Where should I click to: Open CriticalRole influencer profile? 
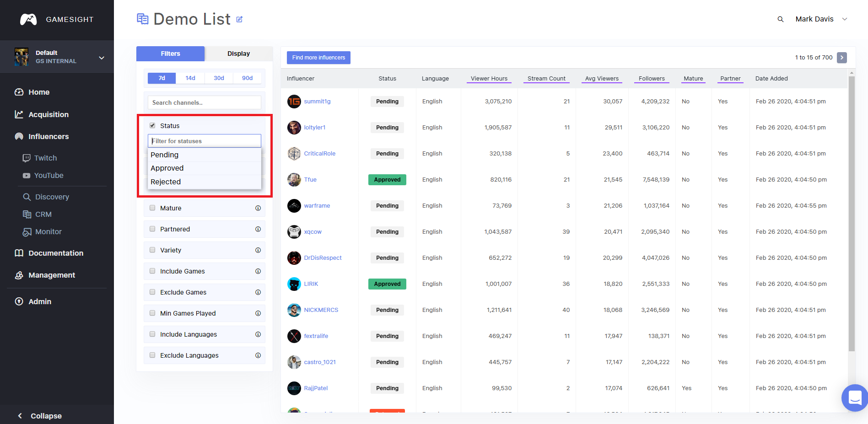point(319,154)
